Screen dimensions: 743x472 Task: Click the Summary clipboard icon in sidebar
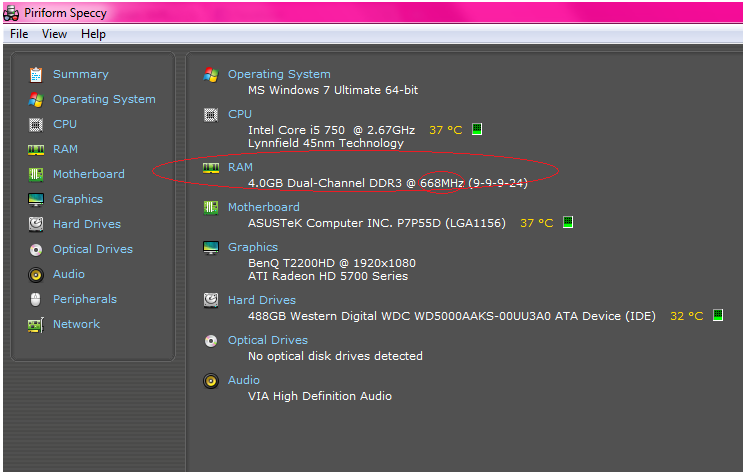36,74
